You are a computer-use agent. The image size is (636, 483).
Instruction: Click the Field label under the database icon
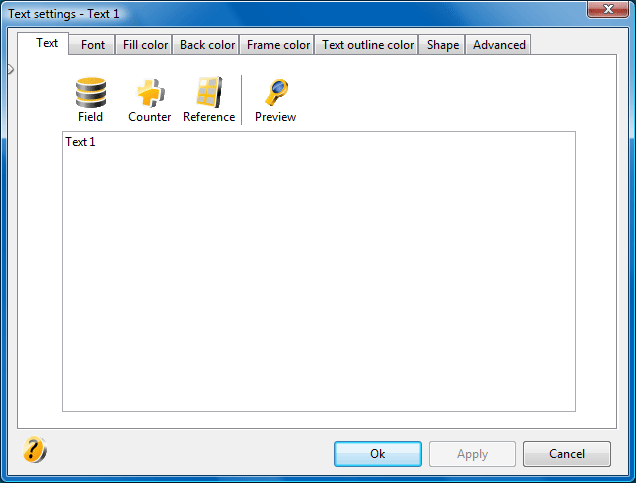point(90,117)
